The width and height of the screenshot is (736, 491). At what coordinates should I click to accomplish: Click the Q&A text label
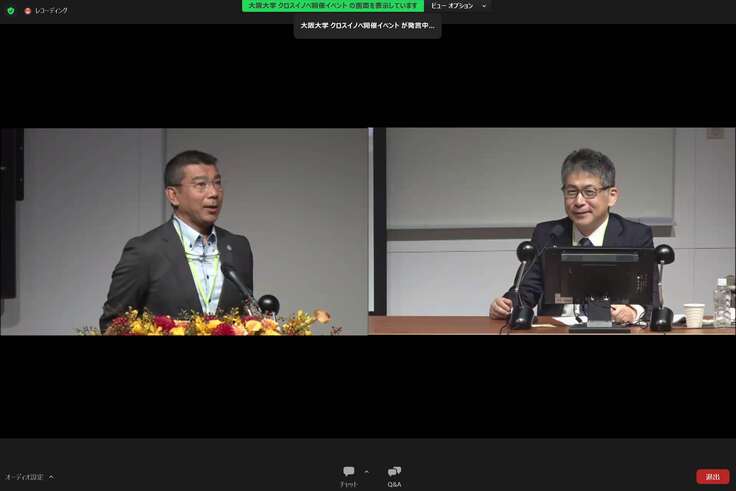coord(394,484)
